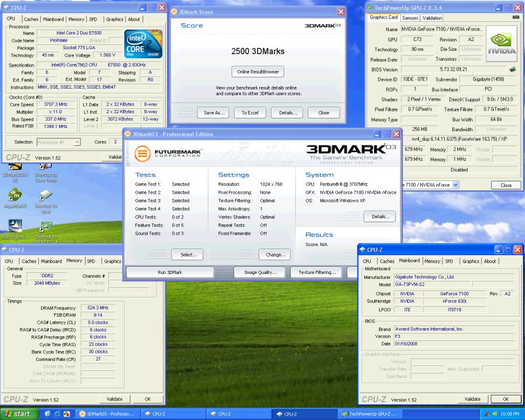Open the Shortcut to GPU-Z 0.3.4 icon
Viewport: 525px width, 420px height.
coord(45,231)
